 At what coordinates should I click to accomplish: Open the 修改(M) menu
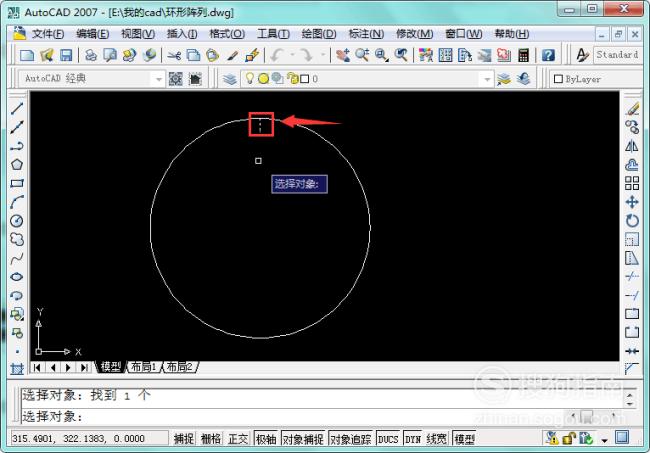pos(415,34)
